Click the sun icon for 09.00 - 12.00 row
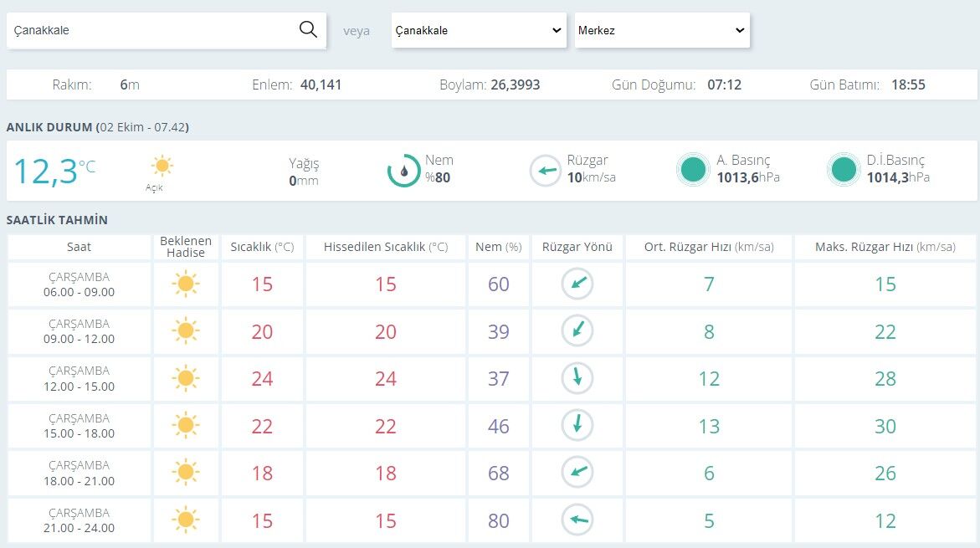This screenshot has height=548, width=980. click(186, 331)
